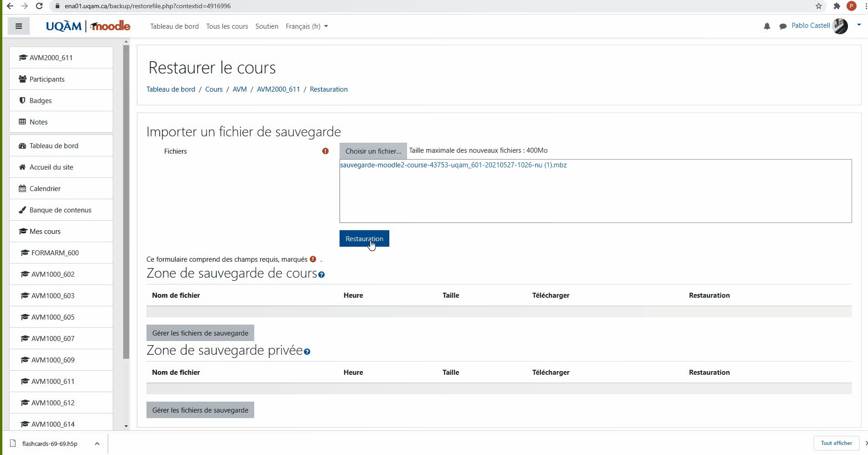The height and width of the screenshot is (455, 868).
Task: Click the help icon beside Zone de sauvegarde privée
Action: pyautogui.click(x=307, y=352)
